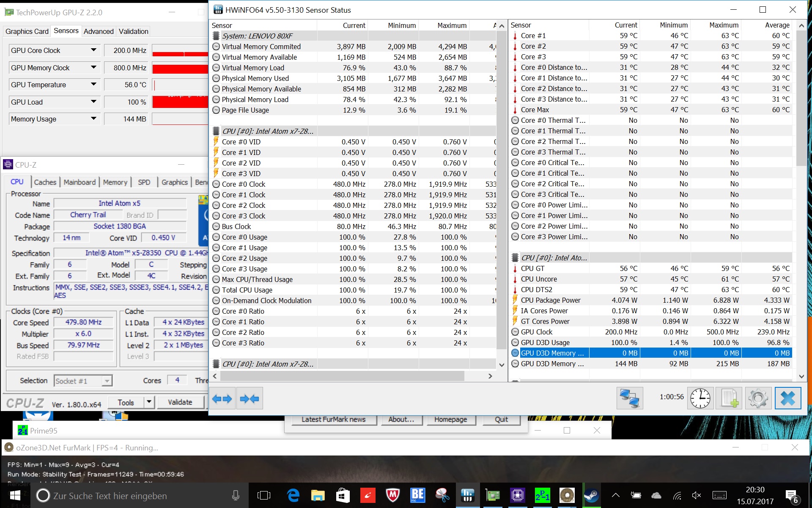The width and height of the screenshot is (812, 508).
Task: Open Windows Start menu
Action: 15,495
